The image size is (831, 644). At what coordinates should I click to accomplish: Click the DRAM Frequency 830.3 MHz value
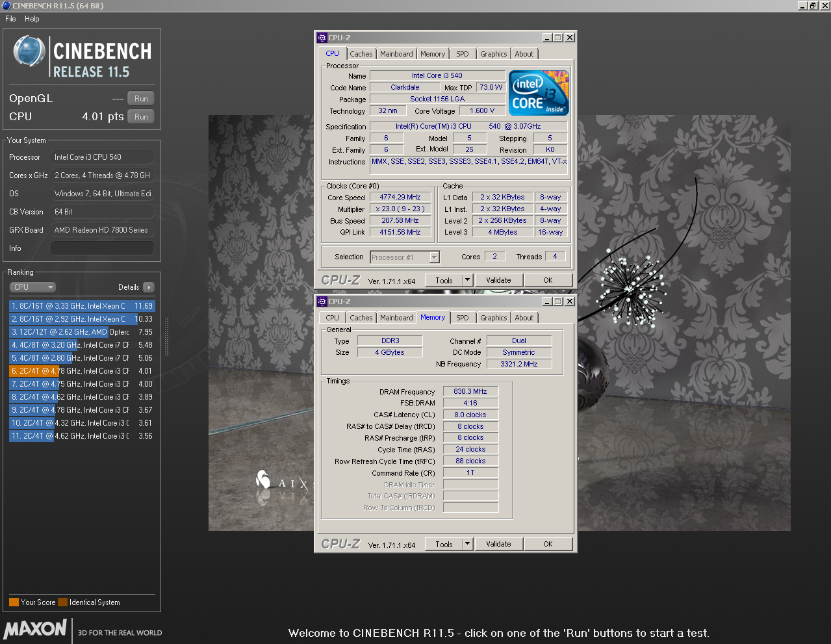click(470, 392)
